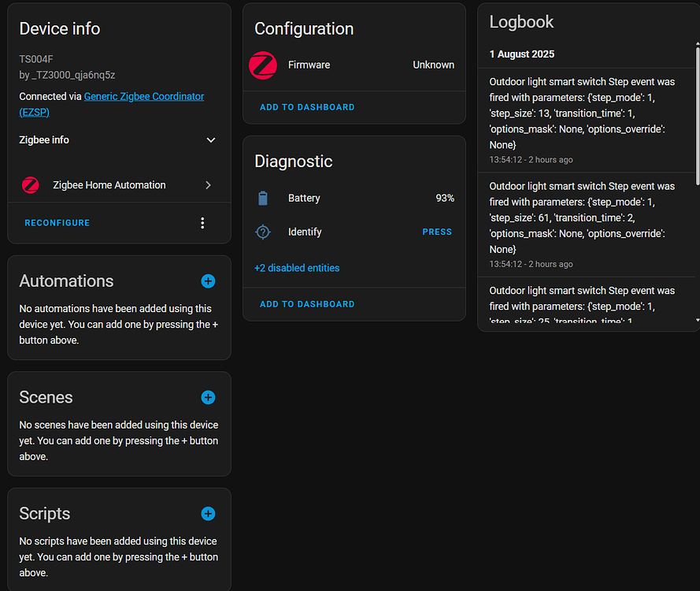Screen dimensions: 700x591
Task: Show the +2 disabled entities
Action: (x=297, y=268)
